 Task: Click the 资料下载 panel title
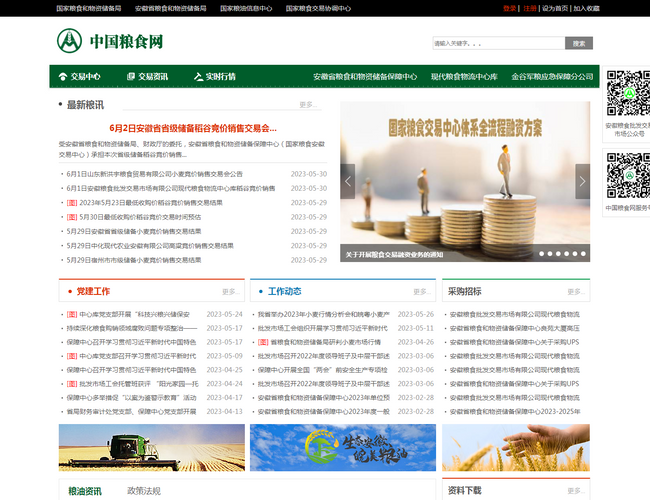click(x=464, y=490)
